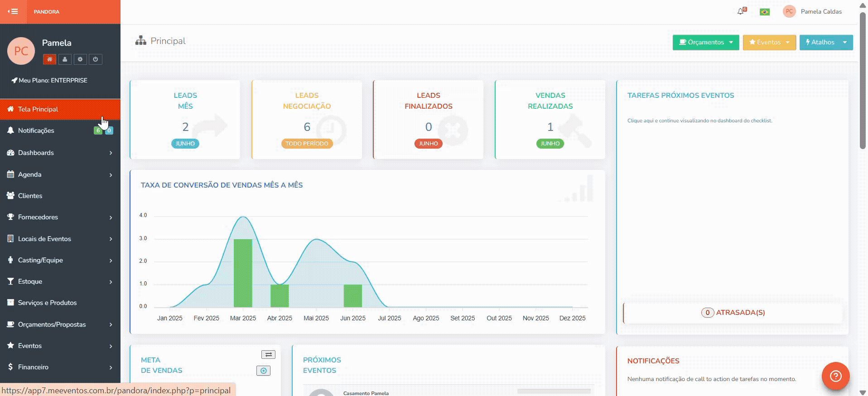Expand the Fornecedores menu chevron
The width and height of the screenshot is (868, 396).
tap(111, 217)
